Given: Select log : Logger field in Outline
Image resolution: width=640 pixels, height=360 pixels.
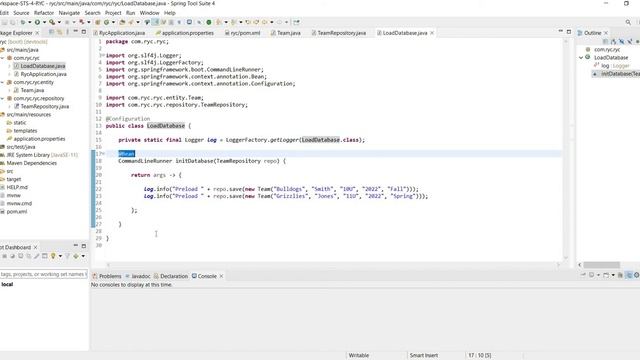Looking at the screenshot, I should point(611,66).
